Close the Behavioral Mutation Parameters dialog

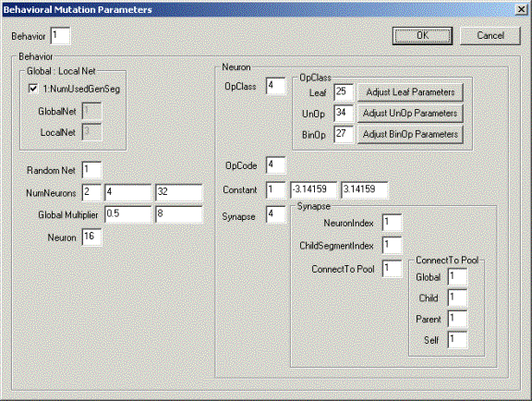521,9
